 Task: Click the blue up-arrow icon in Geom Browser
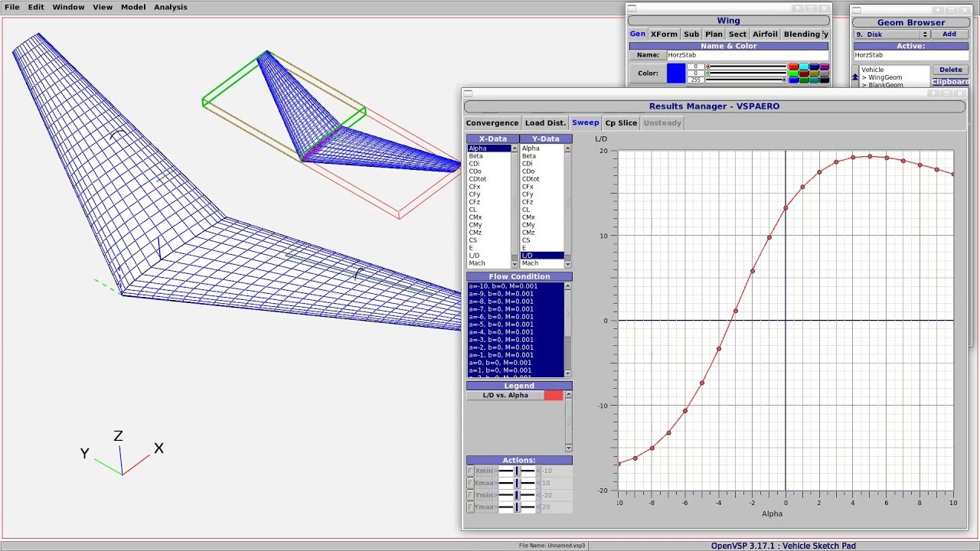[855, 77]
